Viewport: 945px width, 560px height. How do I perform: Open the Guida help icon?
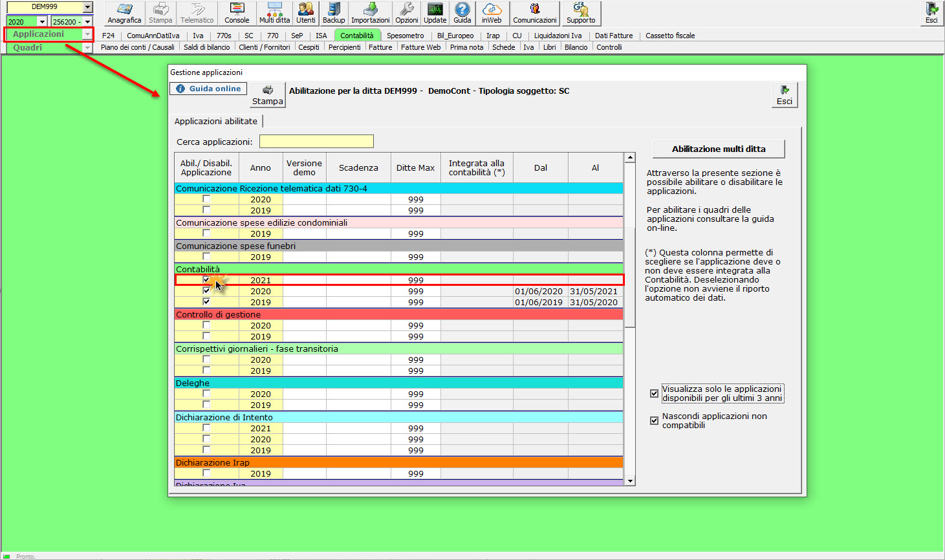pyautogui.click(x=462, y=13)
